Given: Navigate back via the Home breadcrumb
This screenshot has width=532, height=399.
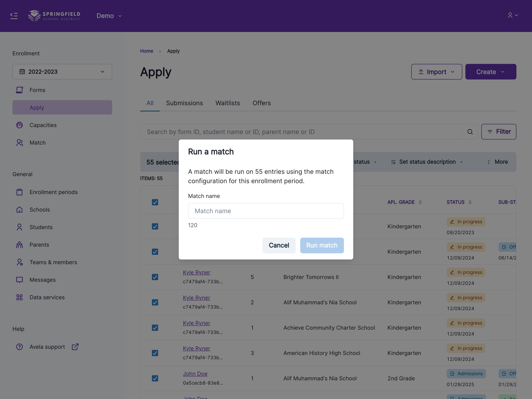Looking at the screenshot, I should pyautogui.click(x=146, y=51).
